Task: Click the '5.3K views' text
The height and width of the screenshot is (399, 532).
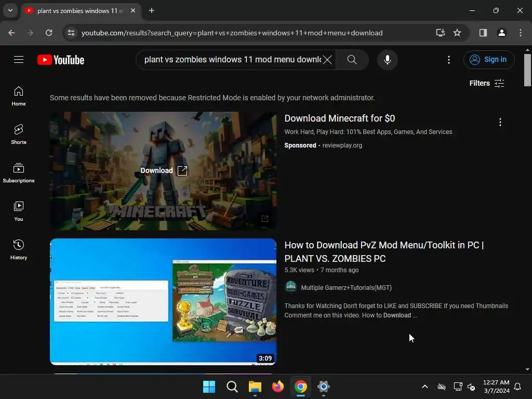Action: 299,270
